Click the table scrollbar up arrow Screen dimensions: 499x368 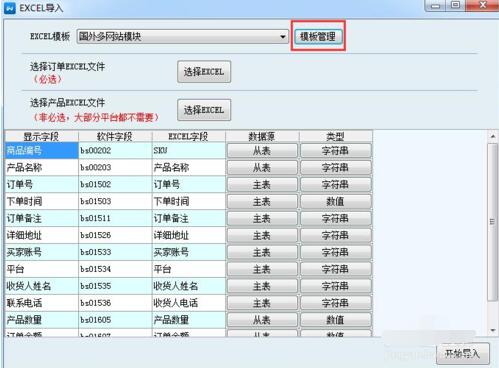click(x=493, y=136)
